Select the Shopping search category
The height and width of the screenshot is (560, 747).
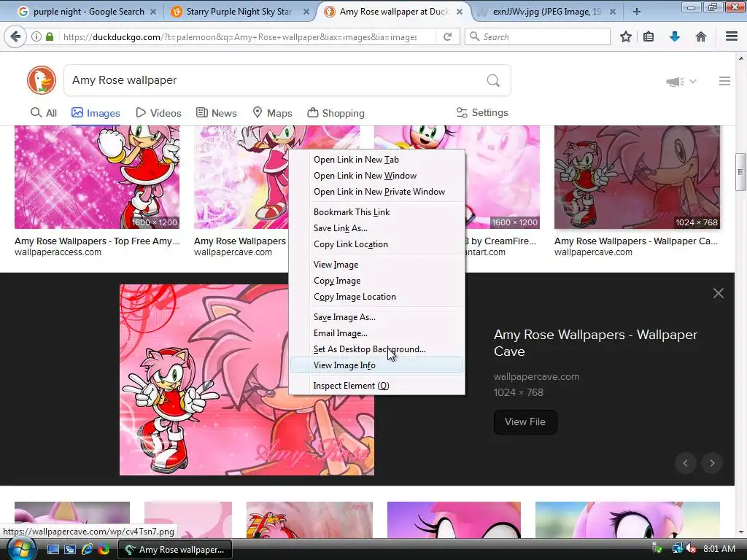tap(336, 113)
